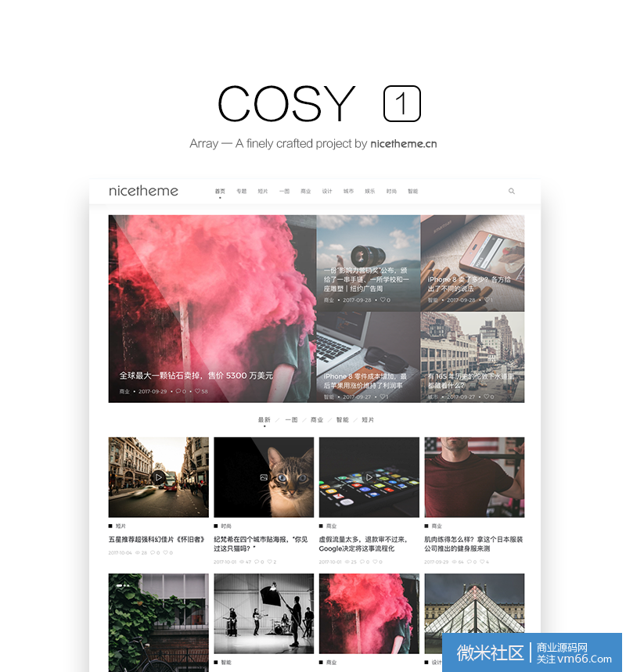
Task: Open the camera lens 影响力营销奖 tile
Action: pyautogui.click(x=369, y=263)
